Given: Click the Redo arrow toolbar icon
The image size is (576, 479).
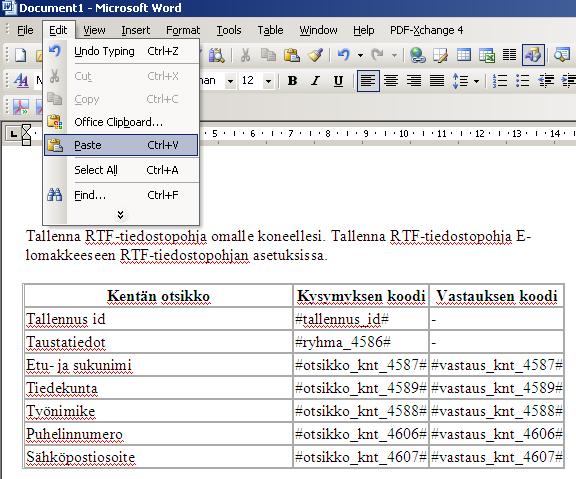Looking at the screenshot, I should (x=378, y=55).
